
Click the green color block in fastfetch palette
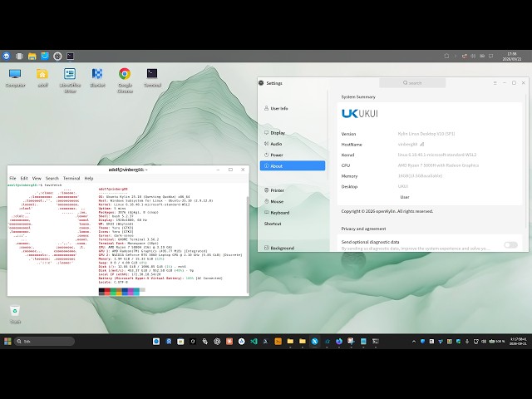[113, 292]
